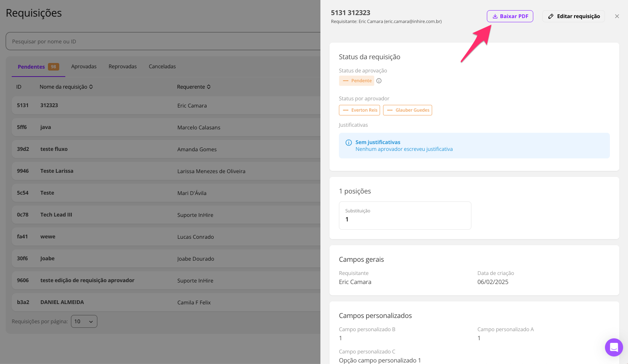This screenshot has height=364, width=628.
Task: Open the Tech Lead III requisition row
Action: pos(56,215)
